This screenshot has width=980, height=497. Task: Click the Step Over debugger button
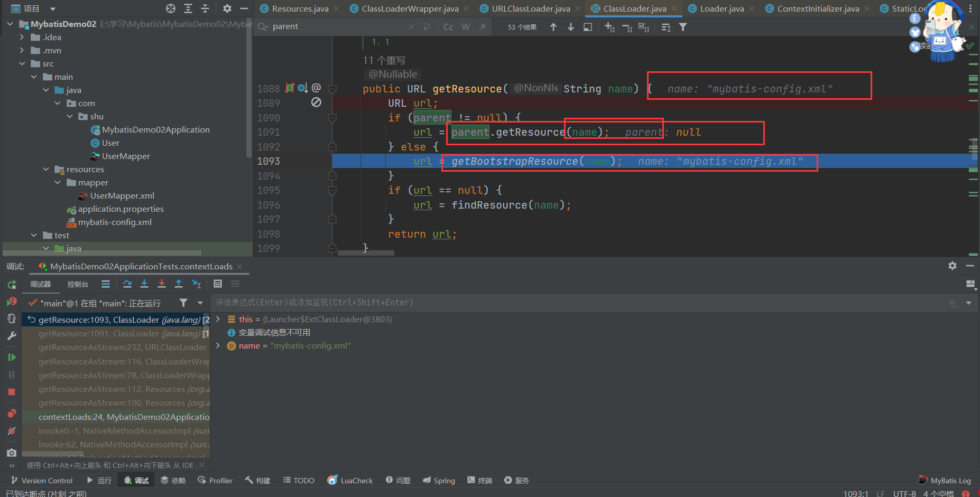(127, 284)
